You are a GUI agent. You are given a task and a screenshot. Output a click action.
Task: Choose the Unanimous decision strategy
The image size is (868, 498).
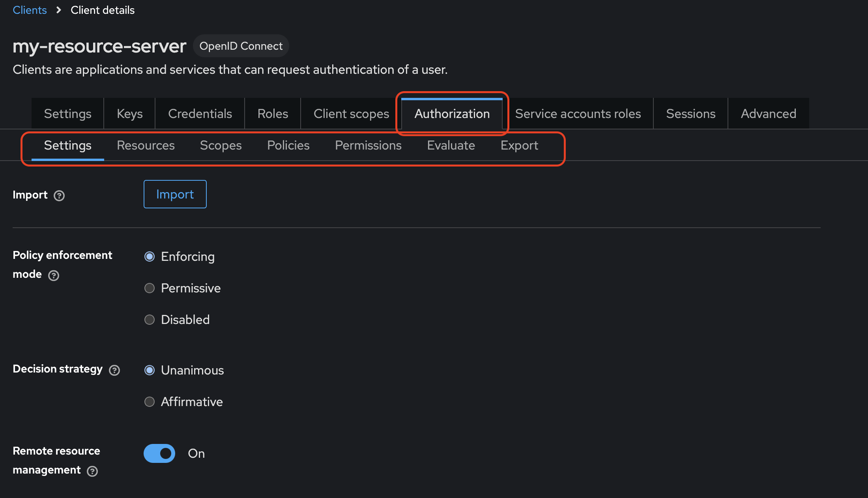[x=150, y=370]
